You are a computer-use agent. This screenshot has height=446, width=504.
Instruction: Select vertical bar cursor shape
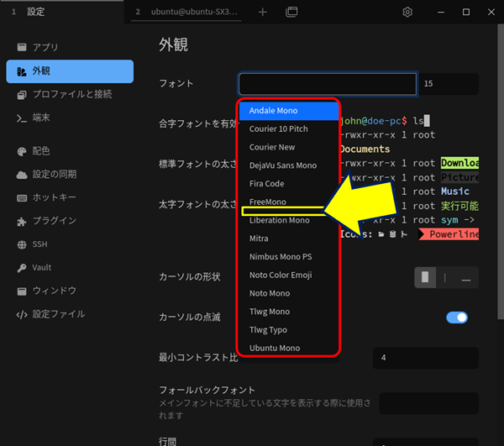[445, 277]
